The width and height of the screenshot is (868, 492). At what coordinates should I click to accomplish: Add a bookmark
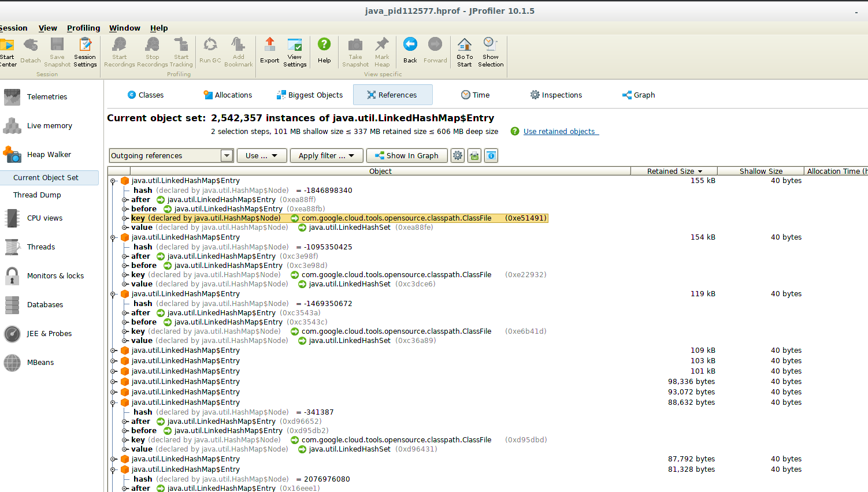point(238,51)
